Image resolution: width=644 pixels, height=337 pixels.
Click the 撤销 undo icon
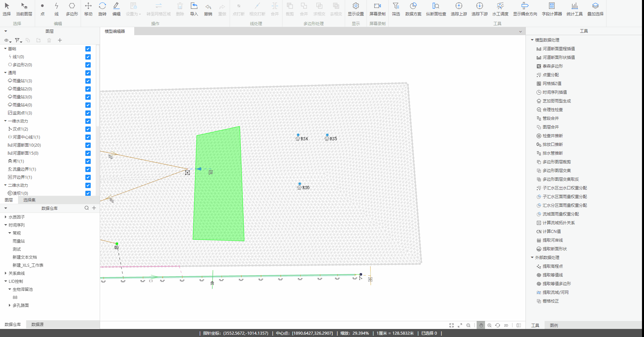point(208,9)
